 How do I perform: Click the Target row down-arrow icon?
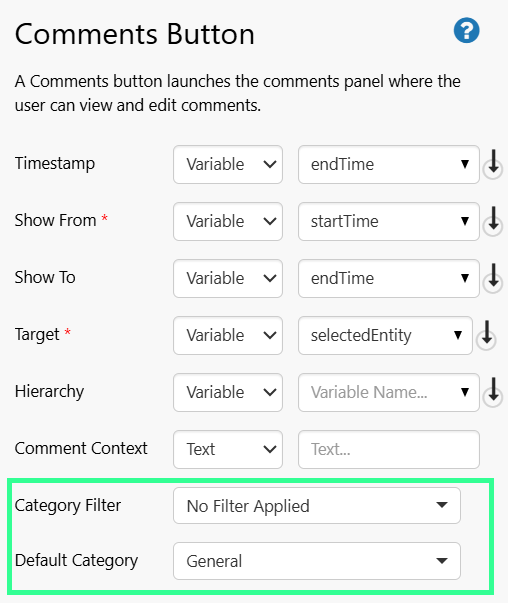(x=486, y=336)
